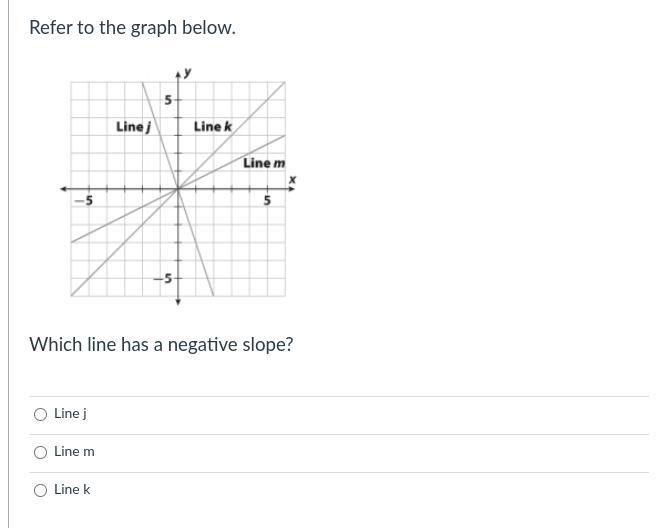Image resolution: width=663 pixels, height=528 pixels.
Task: Click the left arrowhead on the x-axis
Action: point(63,189)
